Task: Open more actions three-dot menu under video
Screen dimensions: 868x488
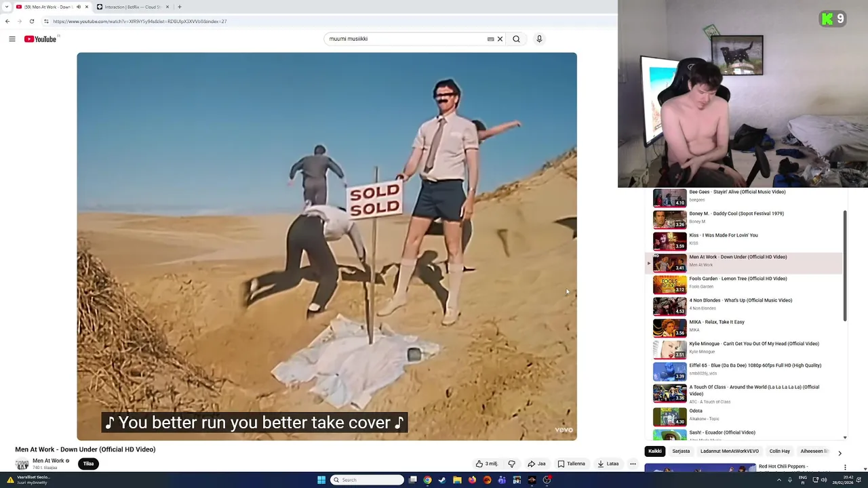Action: 633,464
